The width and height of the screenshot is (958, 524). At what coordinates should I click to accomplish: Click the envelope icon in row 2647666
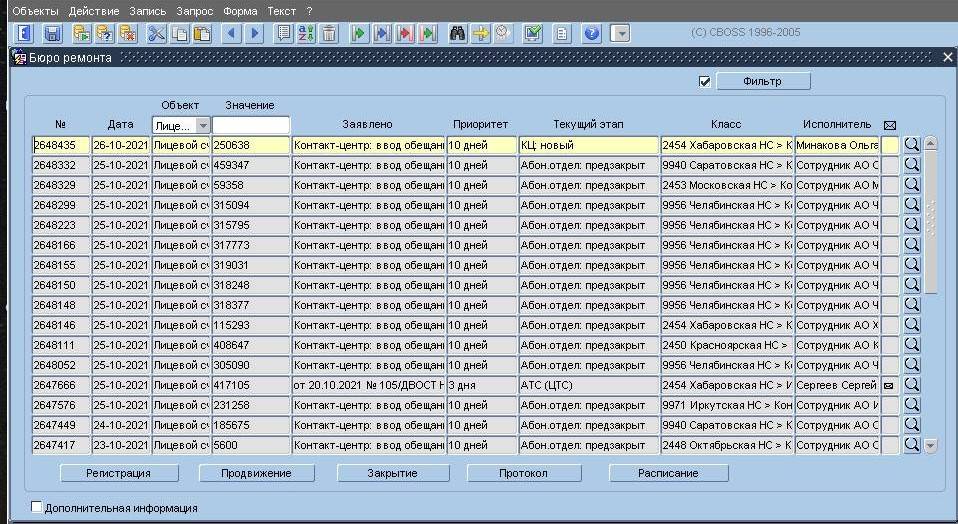889,385
